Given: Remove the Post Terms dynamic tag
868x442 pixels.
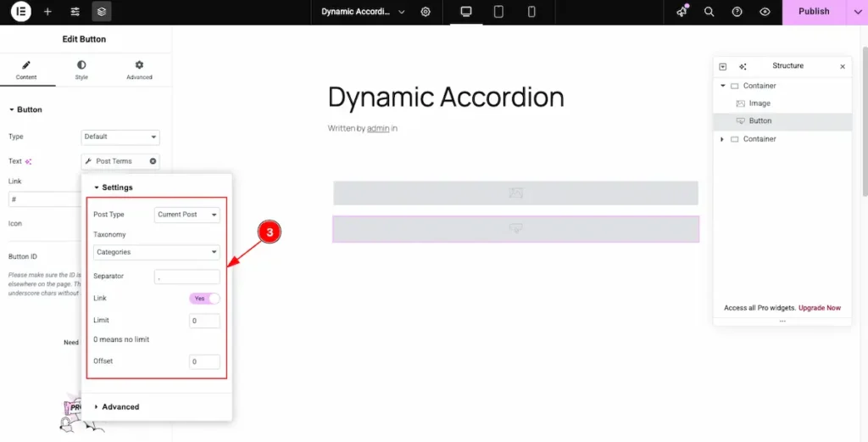Looking at the screenshot, I should pyautogui.click(x=153, y=161).
